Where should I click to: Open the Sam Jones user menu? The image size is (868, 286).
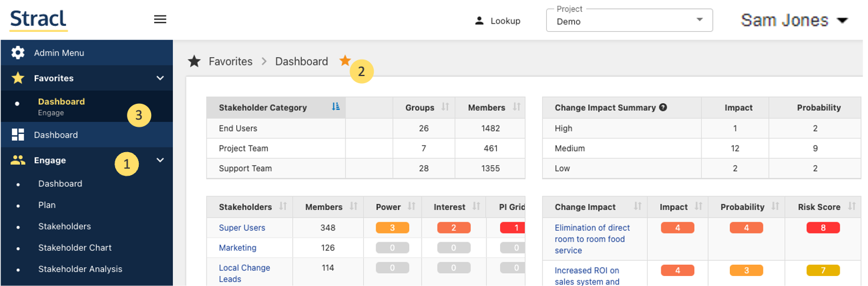[794, 21]
